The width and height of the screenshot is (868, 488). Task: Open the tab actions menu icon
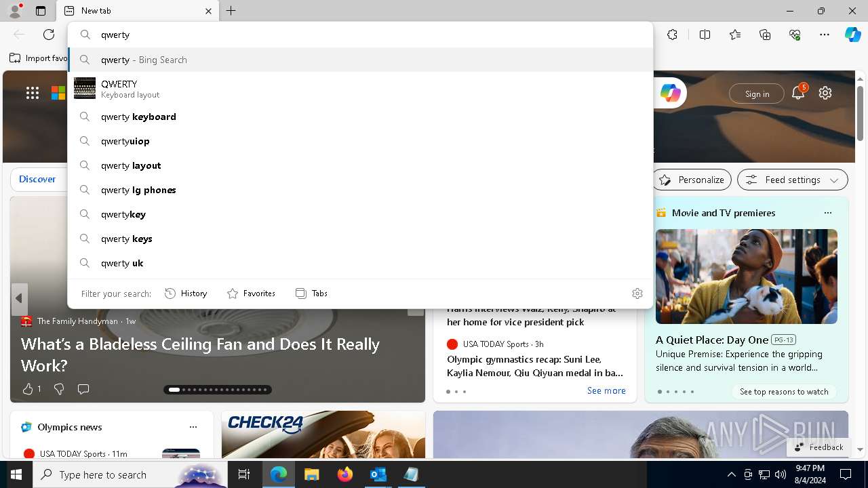click(41, 11)
